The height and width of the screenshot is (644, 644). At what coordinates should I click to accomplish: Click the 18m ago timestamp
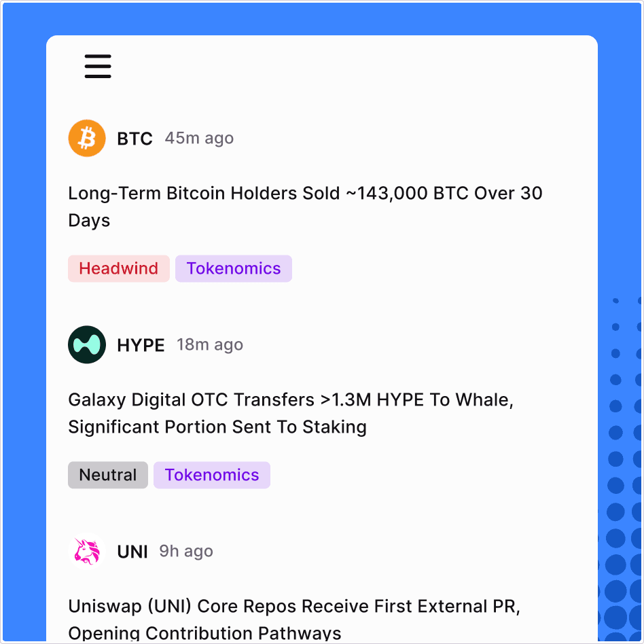point(210,345)
